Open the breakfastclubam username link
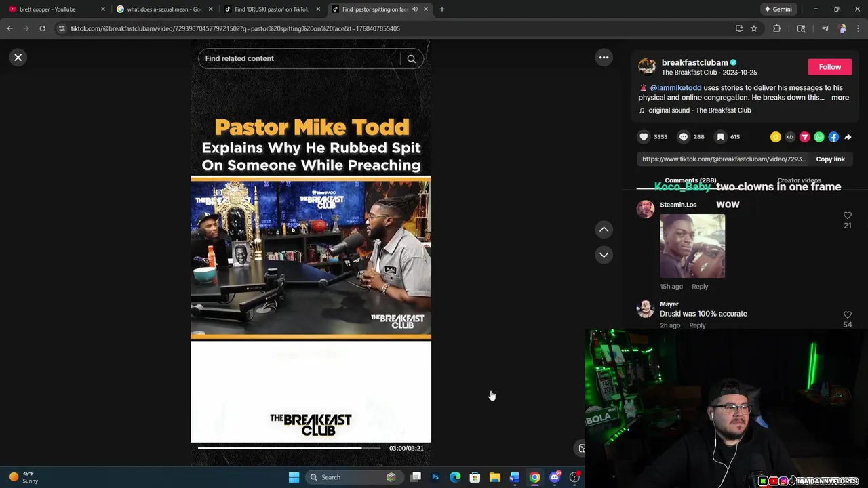Screen dimensions: 868x488 694,62
